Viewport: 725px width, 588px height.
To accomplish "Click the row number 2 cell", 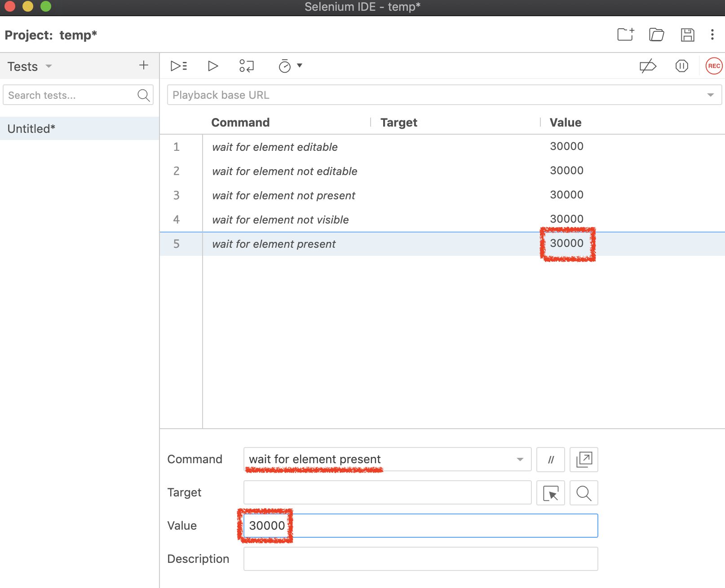I will point(177,171).
